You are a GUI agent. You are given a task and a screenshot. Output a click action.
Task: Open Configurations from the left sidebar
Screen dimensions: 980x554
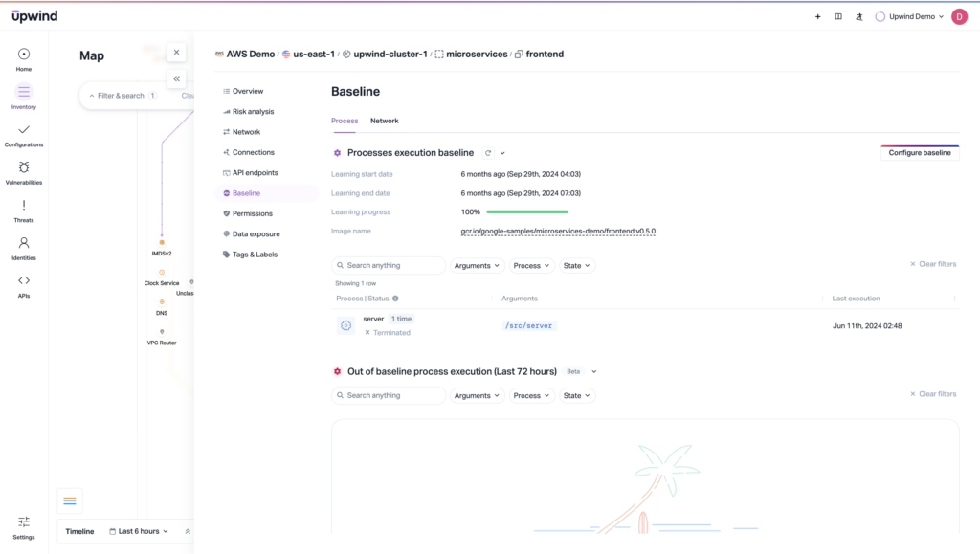tap(24, 134)
